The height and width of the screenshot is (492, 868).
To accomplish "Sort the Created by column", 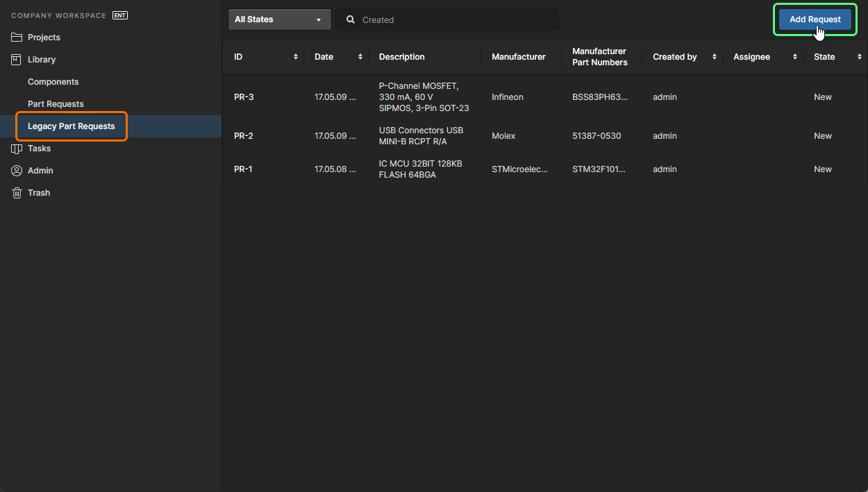I will tap(714, 57).
